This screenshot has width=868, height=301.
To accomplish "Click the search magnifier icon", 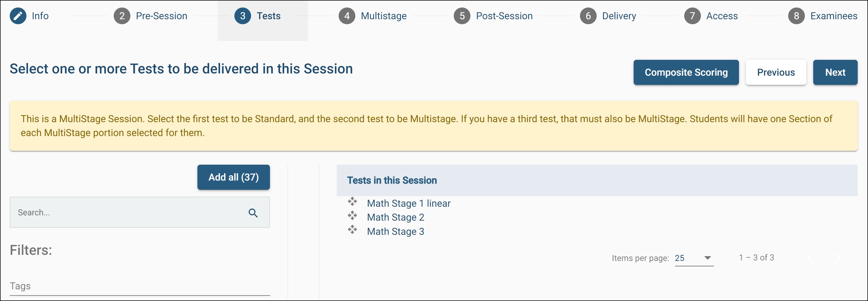I will click(x=253, y=213).
